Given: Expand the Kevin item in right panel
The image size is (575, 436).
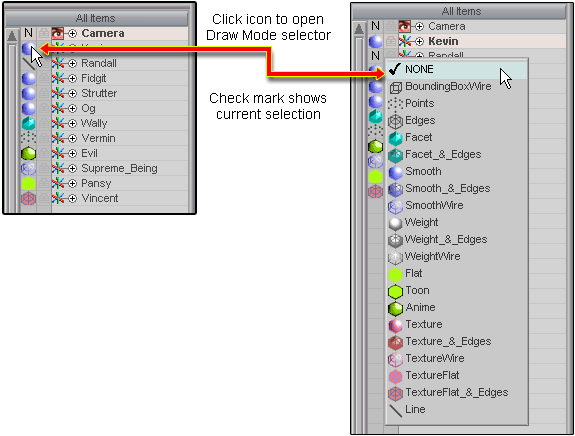Looking at the screenshot, I should coord(420,41).
